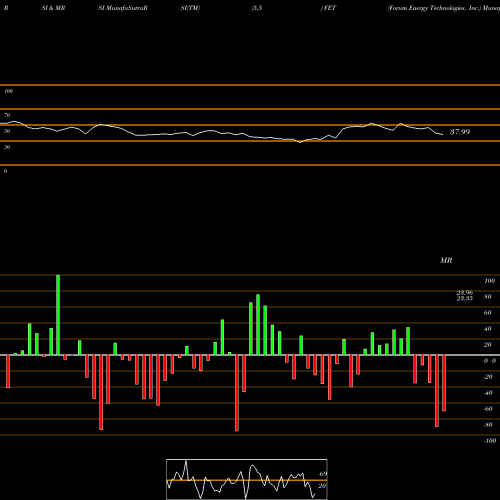Click the RSI axis label 100

click(8, 91)
